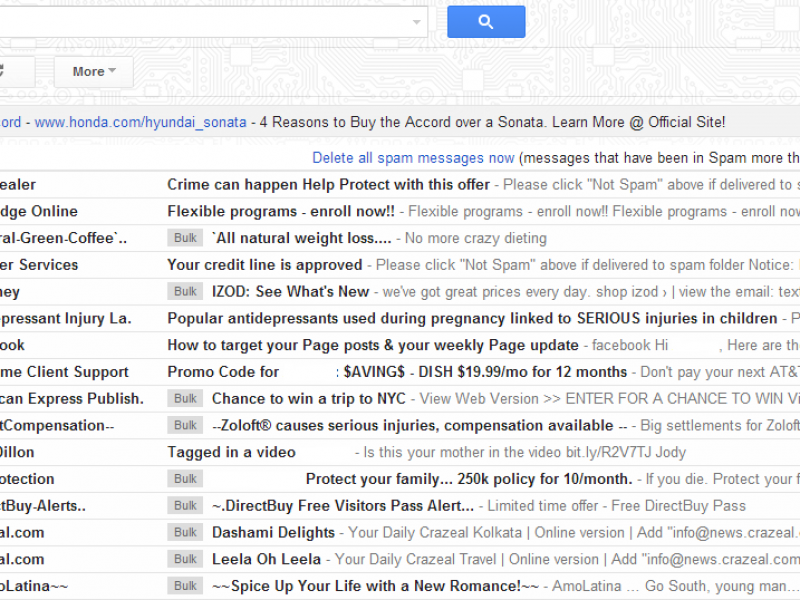Click the Bulk label on the Green-Coffee row
Screen dimensions: 800x600
tap(185, 238)
